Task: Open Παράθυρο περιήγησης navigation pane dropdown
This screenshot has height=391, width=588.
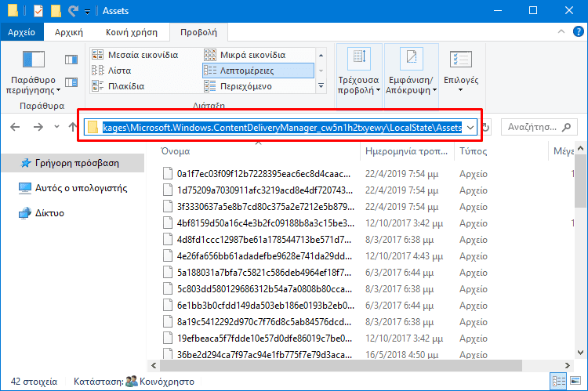Action: [x=33, y=72]
